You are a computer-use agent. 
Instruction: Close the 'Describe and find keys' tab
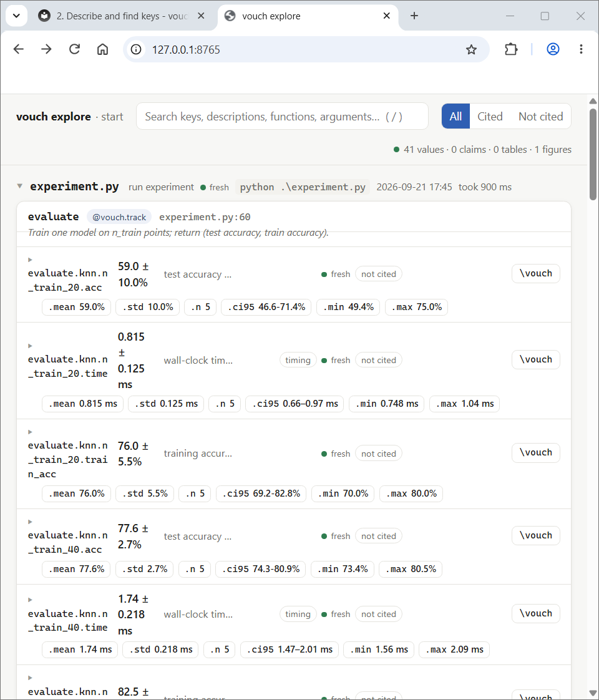coord(202,16)
